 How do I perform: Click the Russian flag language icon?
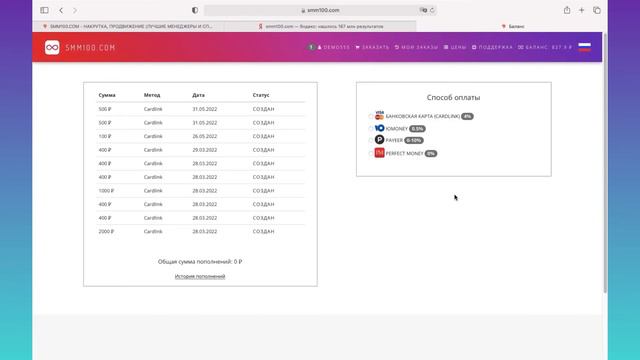click(584, 47)
